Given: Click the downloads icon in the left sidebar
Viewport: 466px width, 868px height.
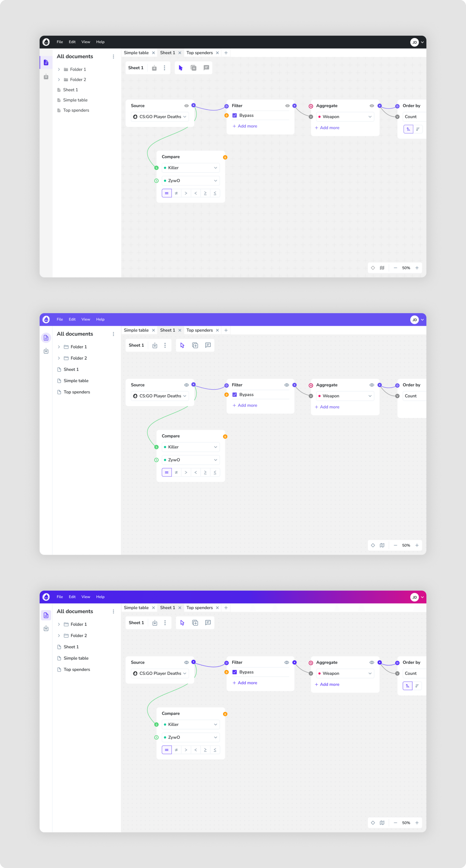Looking at the screenshot, I should pos(46,77).
